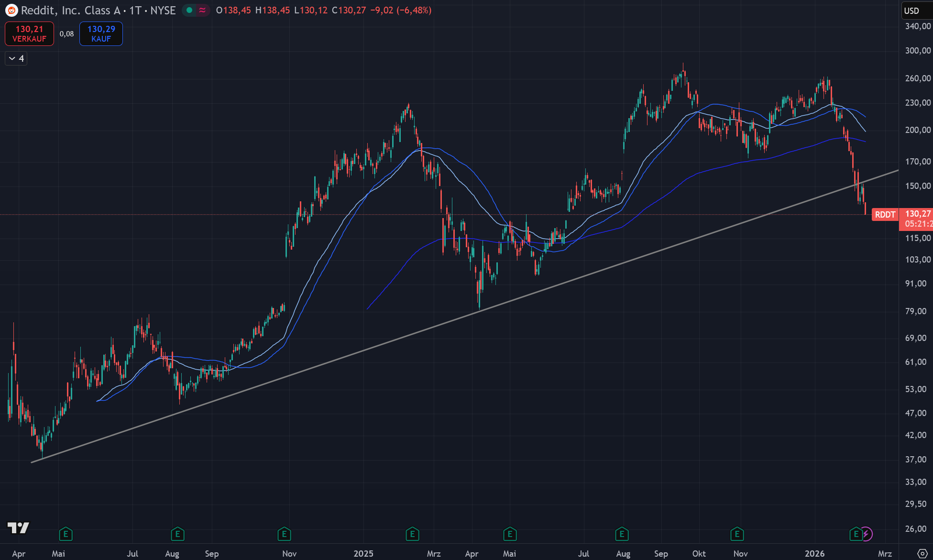Click the green market status dot
Screen dimensions: 933x560
189,10
